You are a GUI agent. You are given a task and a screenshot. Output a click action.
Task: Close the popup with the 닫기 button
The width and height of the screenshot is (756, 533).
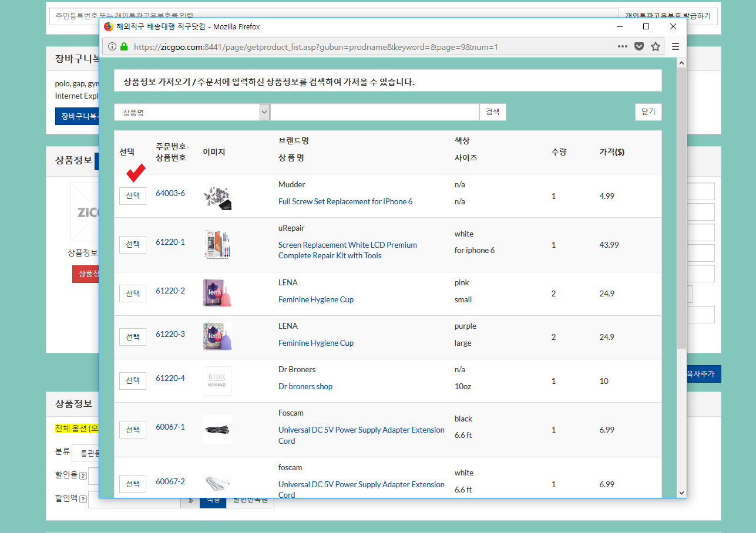point(649,112)
